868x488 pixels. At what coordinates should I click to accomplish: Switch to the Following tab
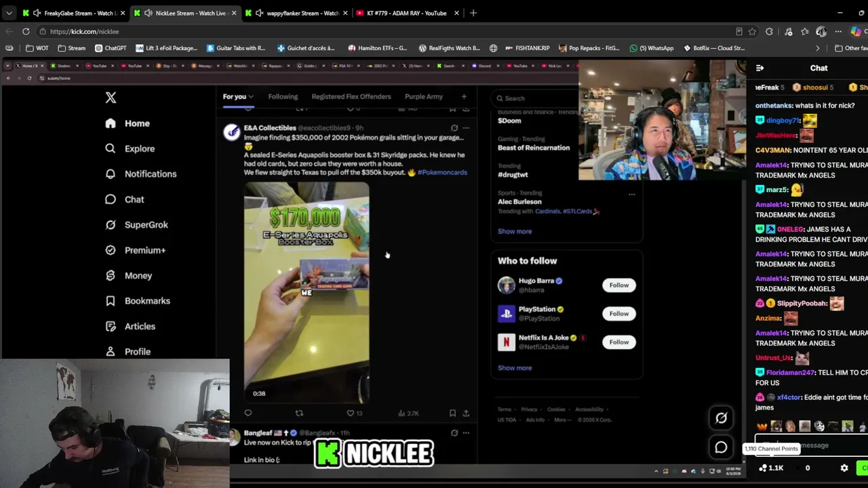tap(283, 97)
